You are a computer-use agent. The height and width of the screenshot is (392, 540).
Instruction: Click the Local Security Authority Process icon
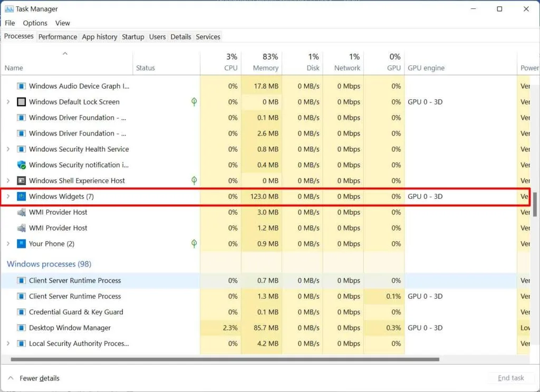pos(21,343)
